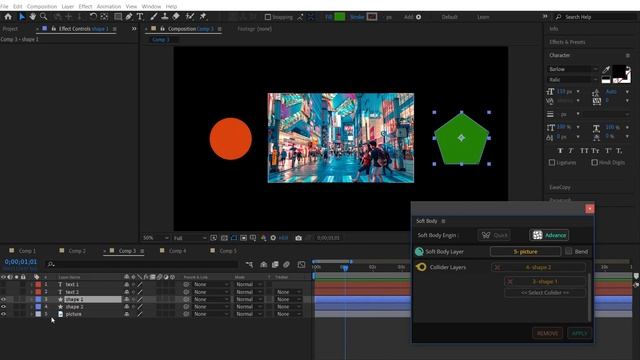Select the Brush tool
The width and height of the screenshot is (640, 360).
154,17
